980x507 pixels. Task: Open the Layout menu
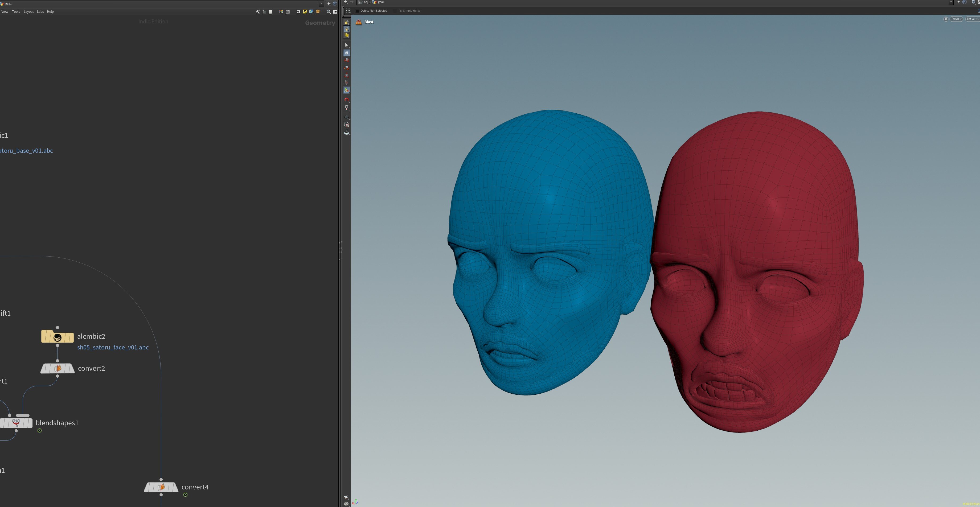[28, 11]
